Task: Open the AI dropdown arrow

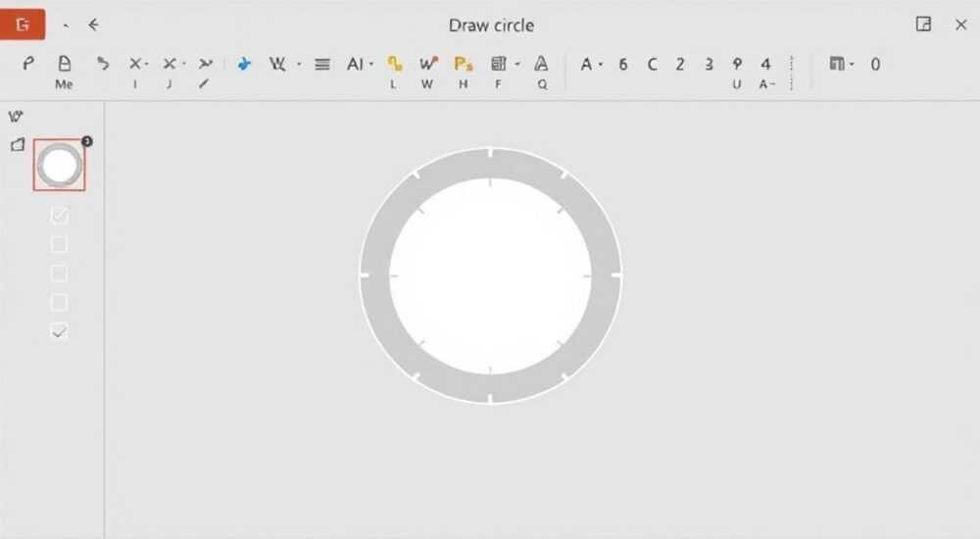Action: click(x=371, y=65)
